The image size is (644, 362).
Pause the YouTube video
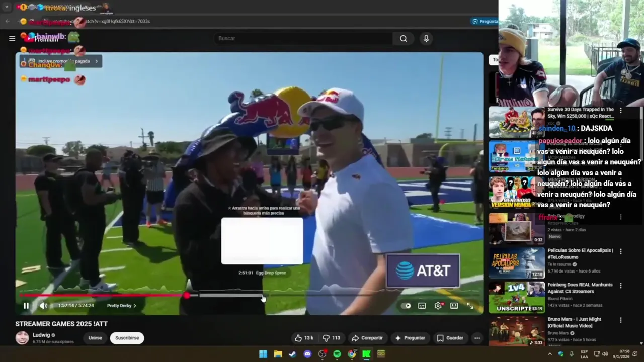26,306
